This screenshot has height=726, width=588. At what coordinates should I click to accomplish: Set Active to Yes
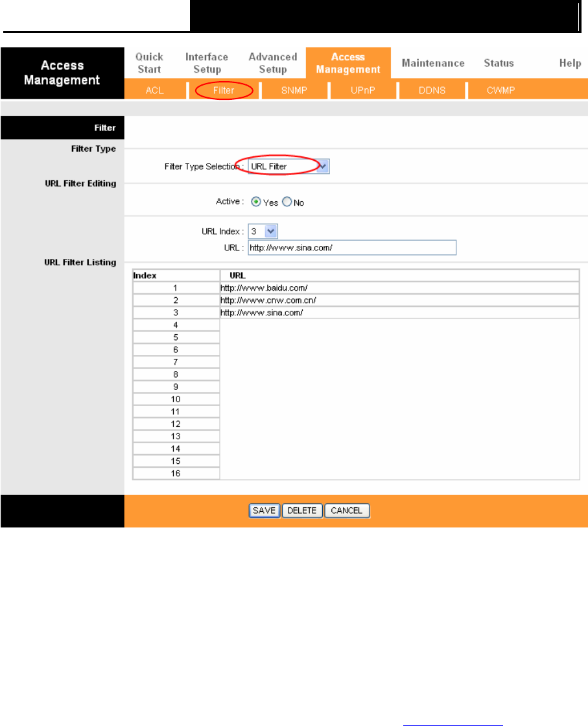point(256,202)
